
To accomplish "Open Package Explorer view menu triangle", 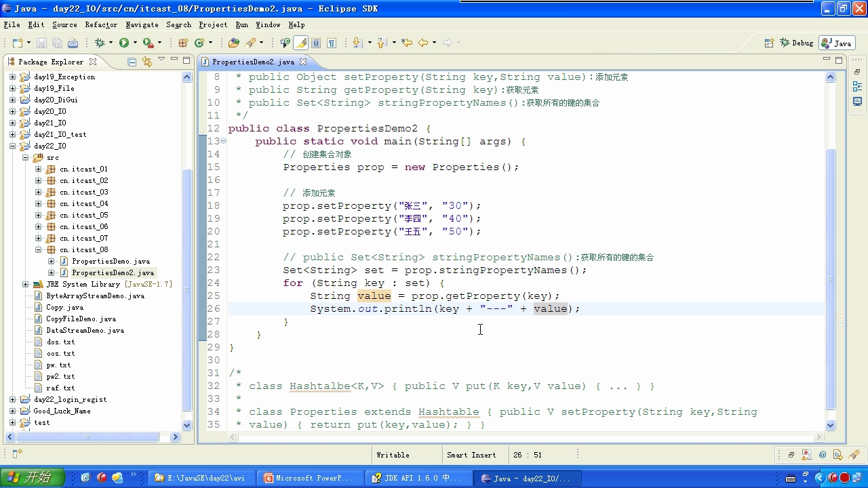I will (x=161, y=60).
